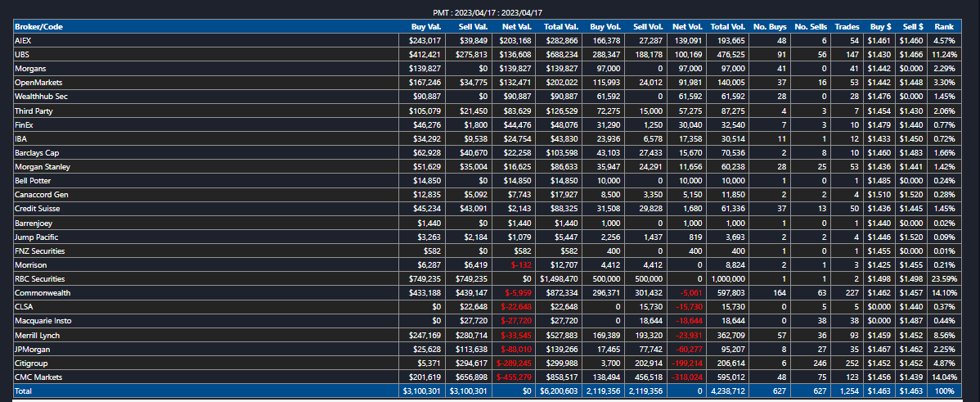
Task: Click the Buy Vol. column header
Action: [605, 27]
